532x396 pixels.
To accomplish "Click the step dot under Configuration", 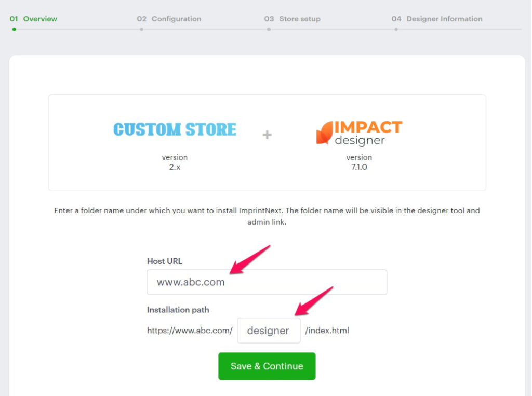I will [141, 29].
